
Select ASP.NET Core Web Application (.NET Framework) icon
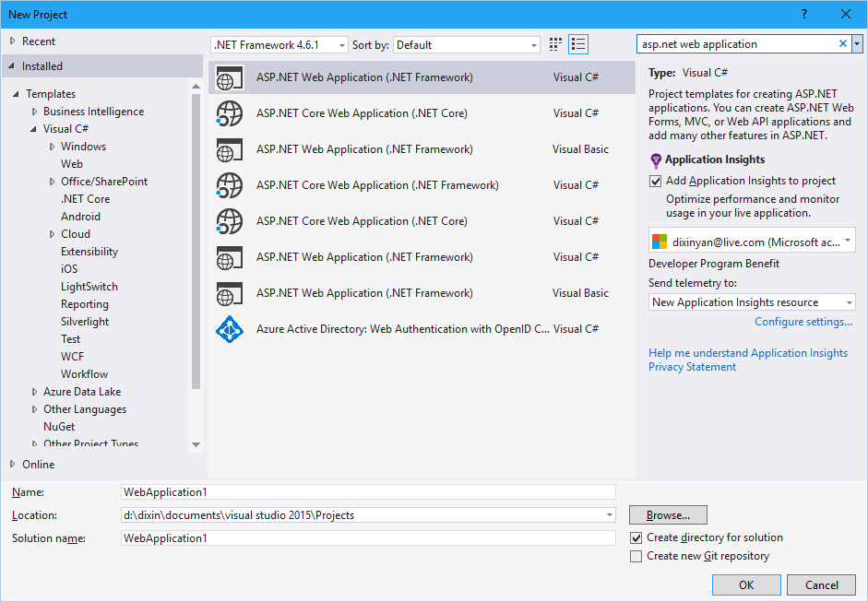click(229, 185)
